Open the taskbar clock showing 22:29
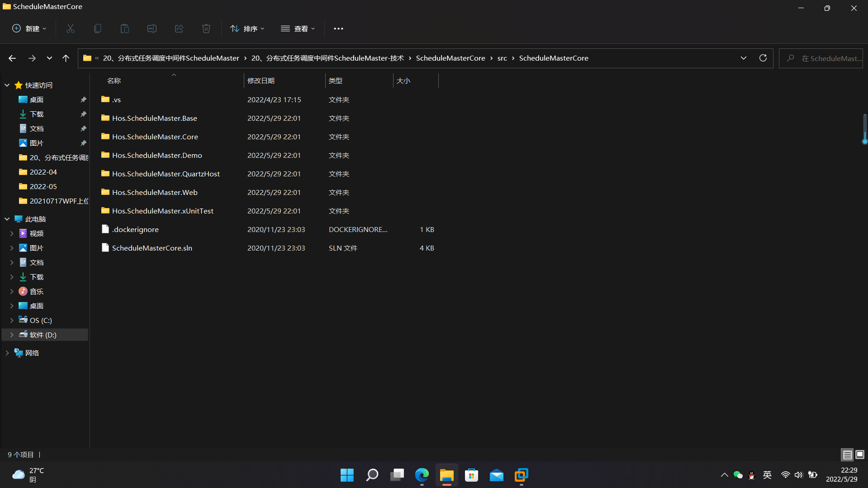 coord(841,475)
